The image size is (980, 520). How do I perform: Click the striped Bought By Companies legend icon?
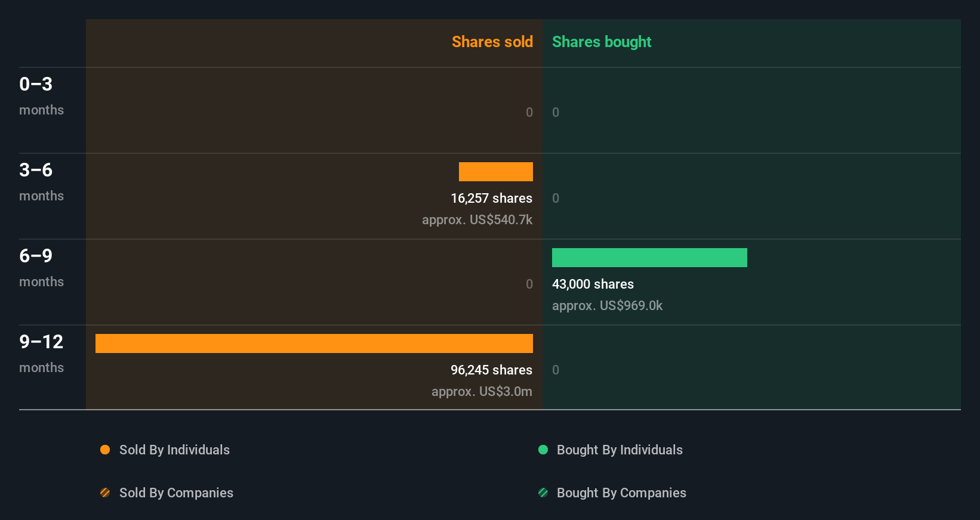tap(543, 493)
